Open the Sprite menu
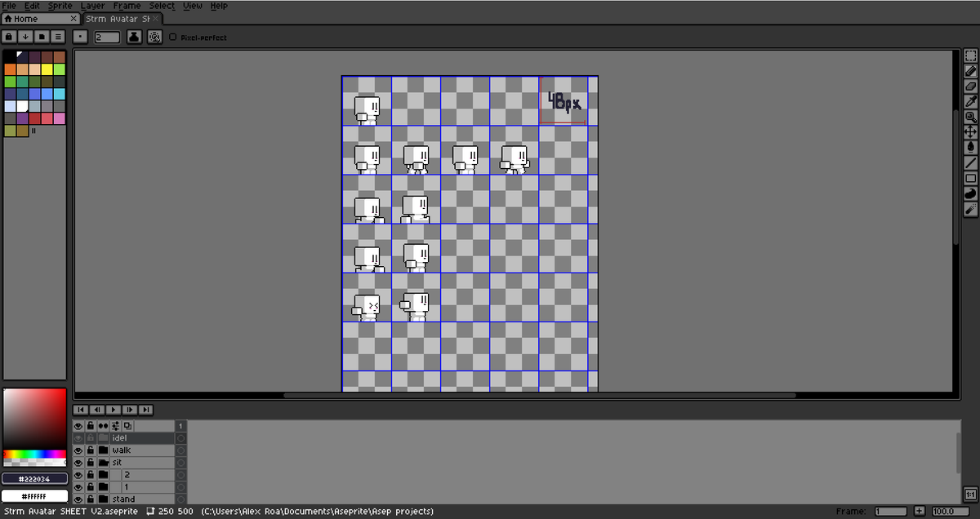This screenshot has width=980, height=519. pos(60,6)
